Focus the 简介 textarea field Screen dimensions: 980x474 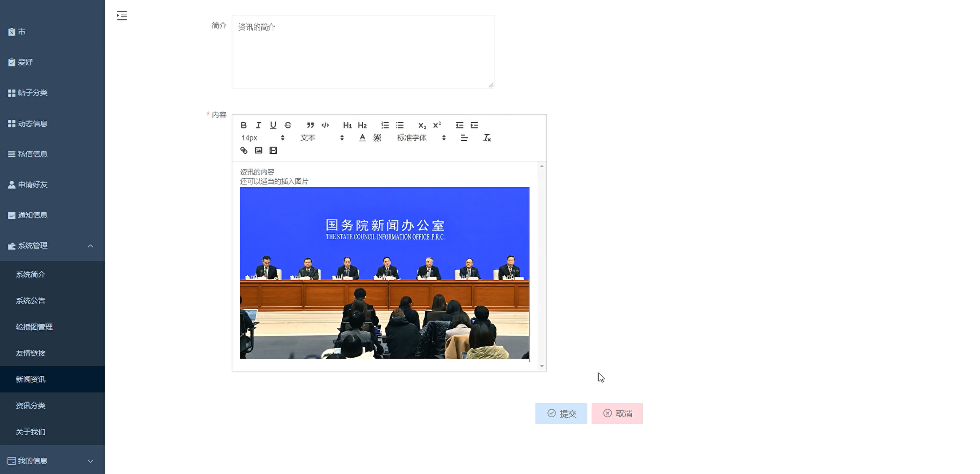pos(363,52)
